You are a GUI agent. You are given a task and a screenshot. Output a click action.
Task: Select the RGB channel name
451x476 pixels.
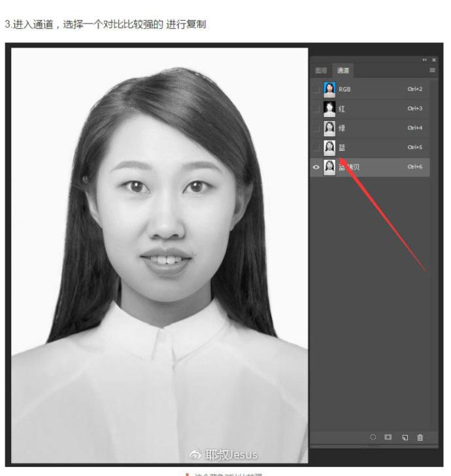pyautogui.click(x=344, y=89)
